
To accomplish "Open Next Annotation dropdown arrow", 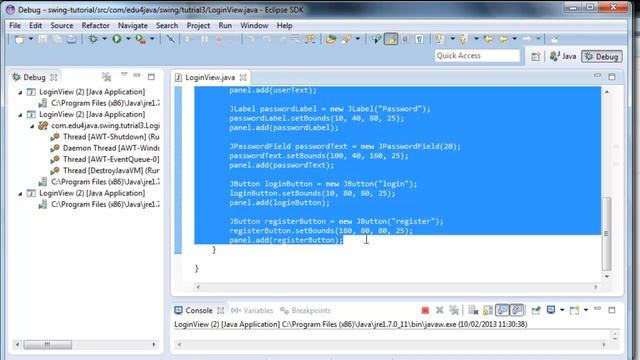I will coord(452,39).
